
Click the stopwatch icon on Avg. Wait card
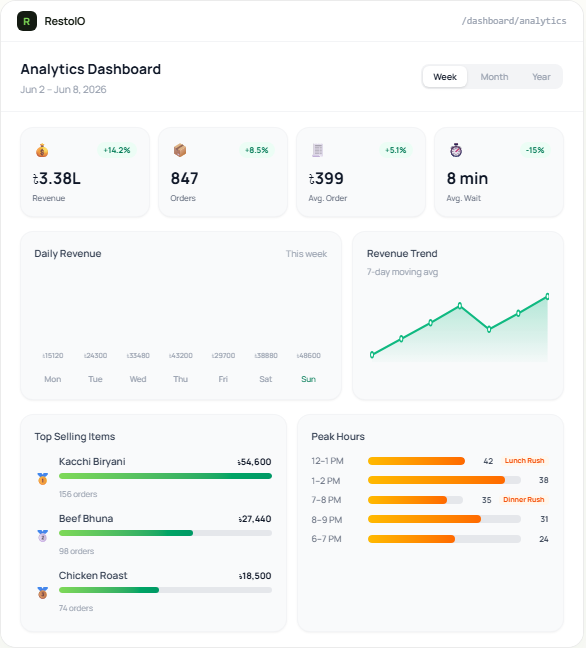[x=456, y=150]
